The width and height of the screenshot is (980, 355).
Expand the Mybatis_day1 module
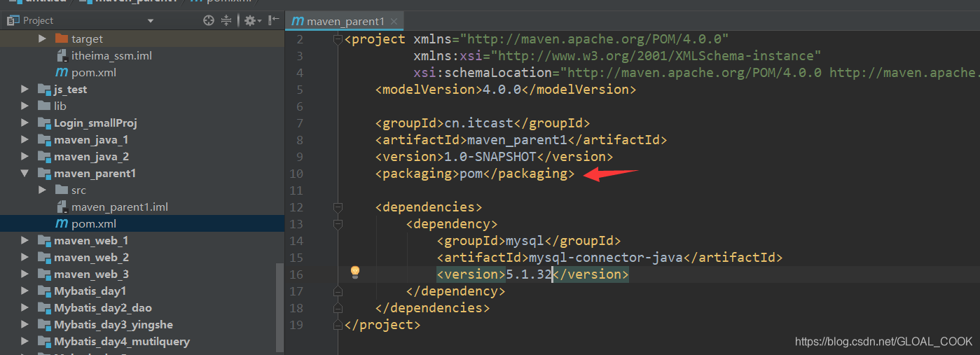pyautogui.click(x=25, y=291)
